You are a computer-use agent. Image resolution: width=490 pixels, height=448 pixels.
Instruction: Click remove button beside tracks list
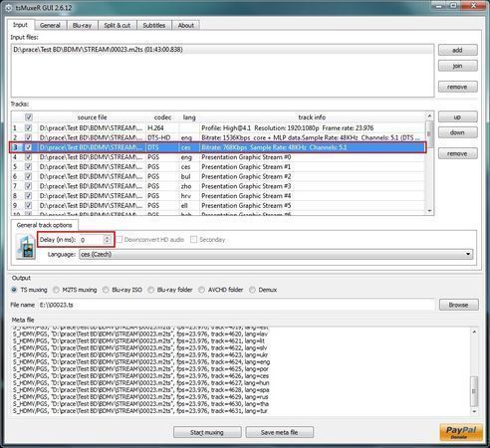tap(457, 153)
